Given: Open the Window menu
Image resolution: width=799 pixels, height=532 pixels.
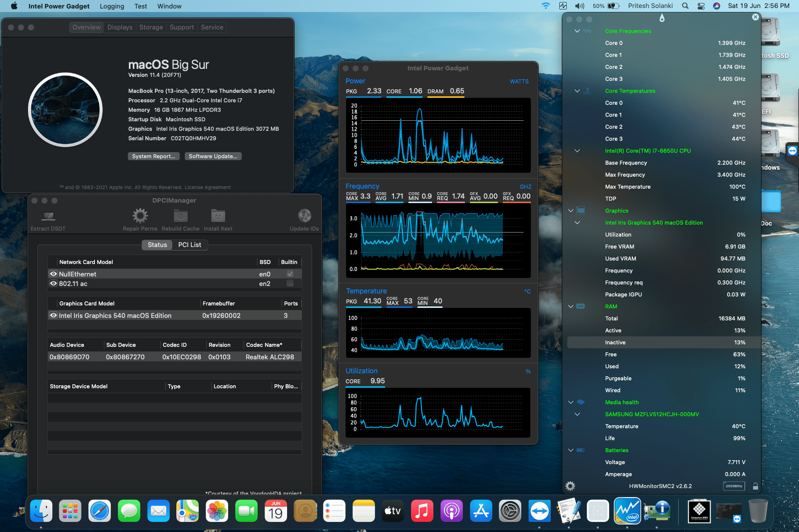Looking at the screenshot, I should (x=169, y=6).
